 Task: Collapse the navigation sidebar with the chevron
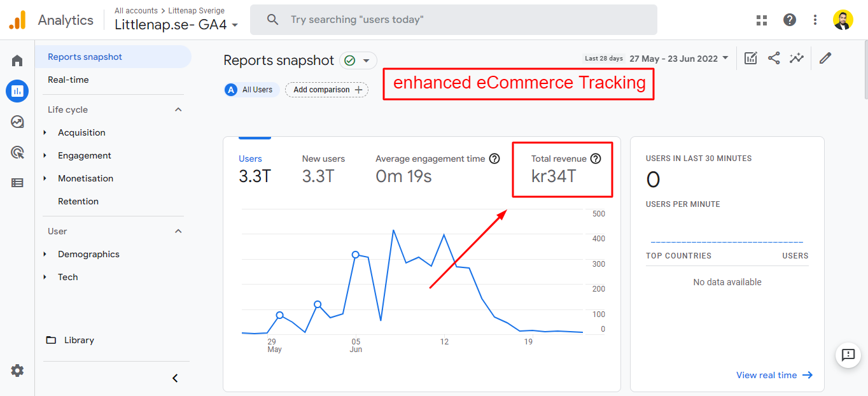coord(176,378)
